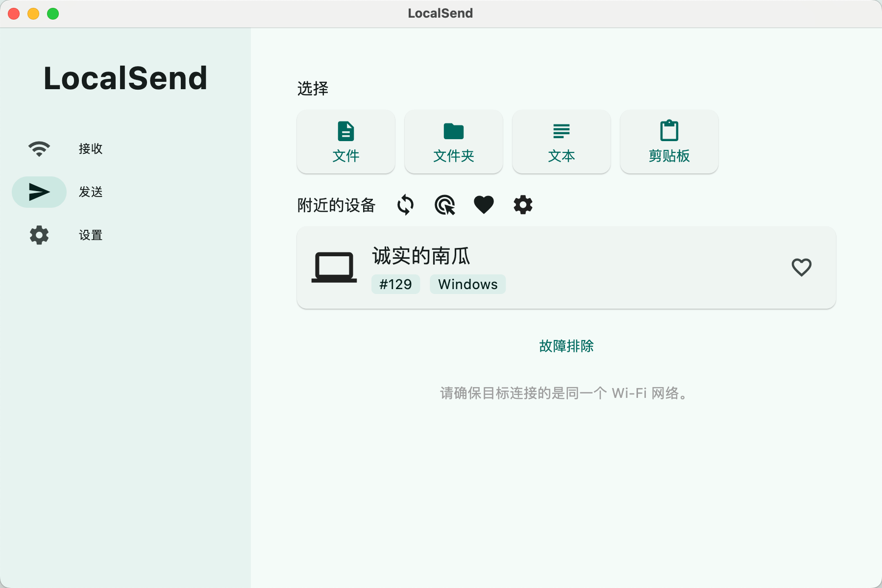Open the sidebar 设置 gear icon
882x588 pixels.
(x=39, y=235)
